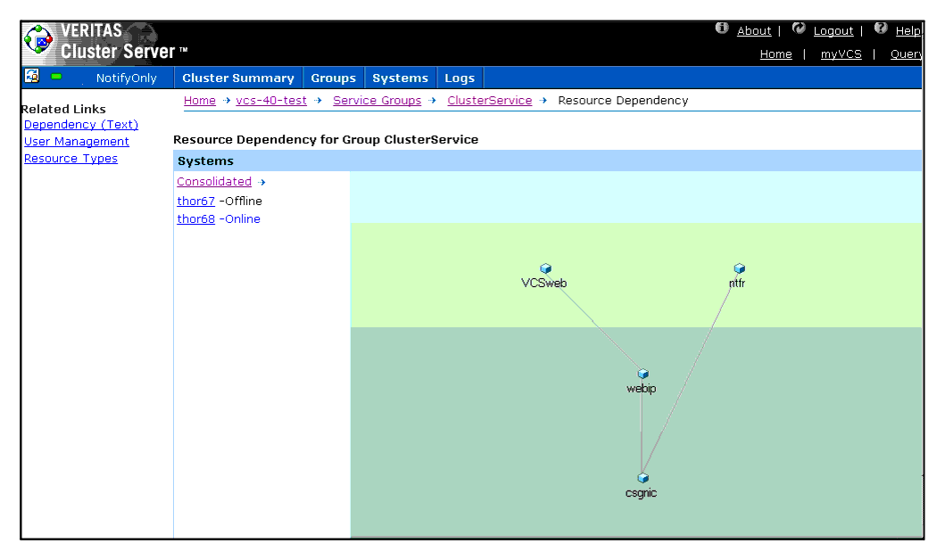Click the thor68 system link

tap(195, 219)
